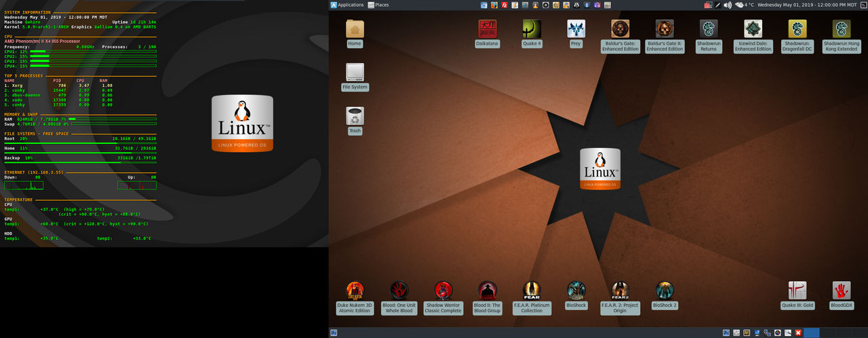Launch FileZilla from the top panel
Viewport: 868px width, 338px height.
[505, 5]
